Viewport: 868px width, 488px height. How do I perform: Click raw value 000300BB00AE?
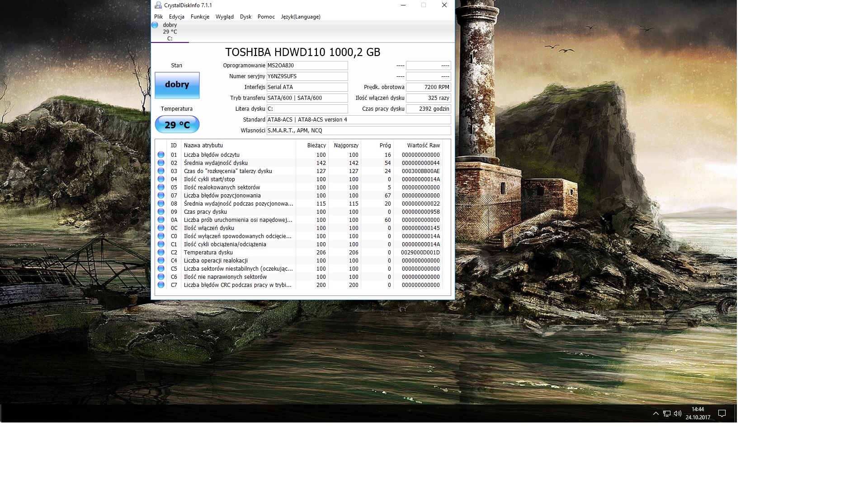tap(420, 171)
